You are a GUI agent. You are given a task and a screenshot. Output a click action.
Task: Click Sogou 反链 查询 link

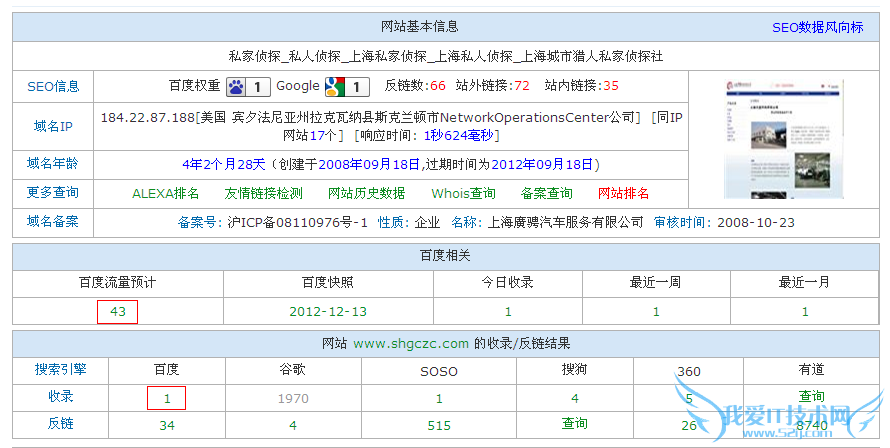pos(574,424)
